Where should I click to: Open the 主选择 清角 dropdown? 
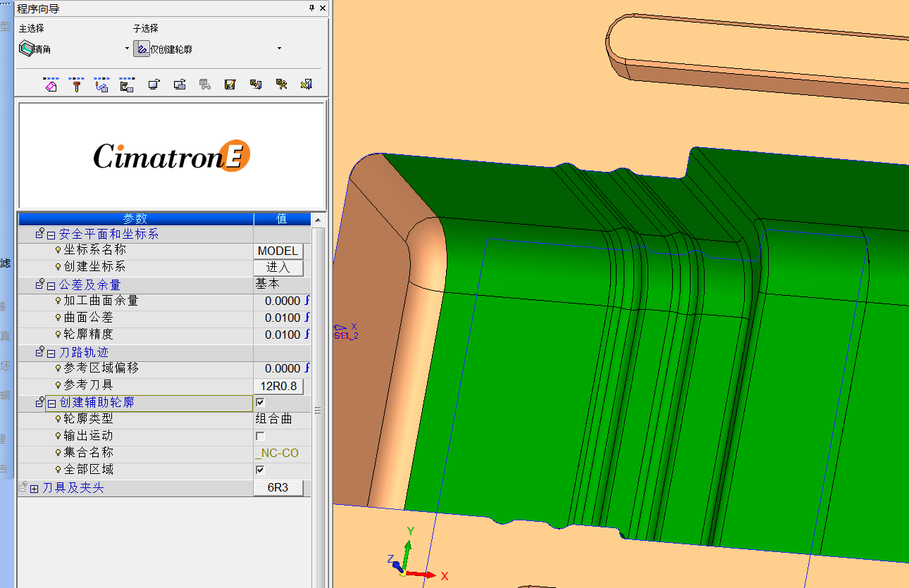tap(127, 49)
